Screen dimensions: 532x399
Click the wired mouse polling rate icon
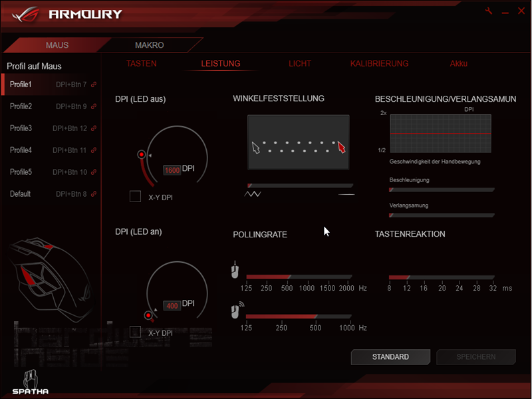pyautogui.click(x=235, y=271)
